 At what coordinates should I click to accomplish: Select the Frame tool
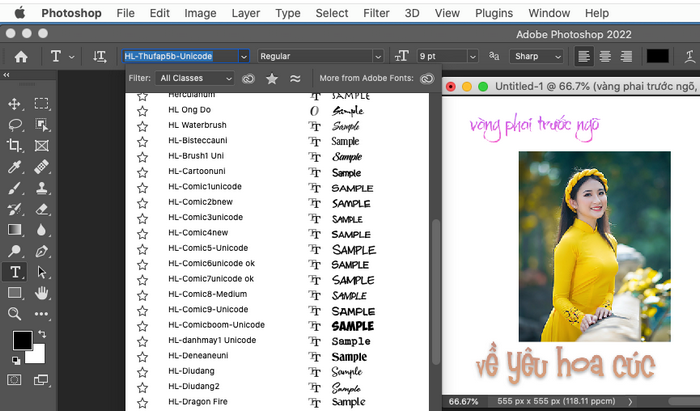tap(42, 146)
